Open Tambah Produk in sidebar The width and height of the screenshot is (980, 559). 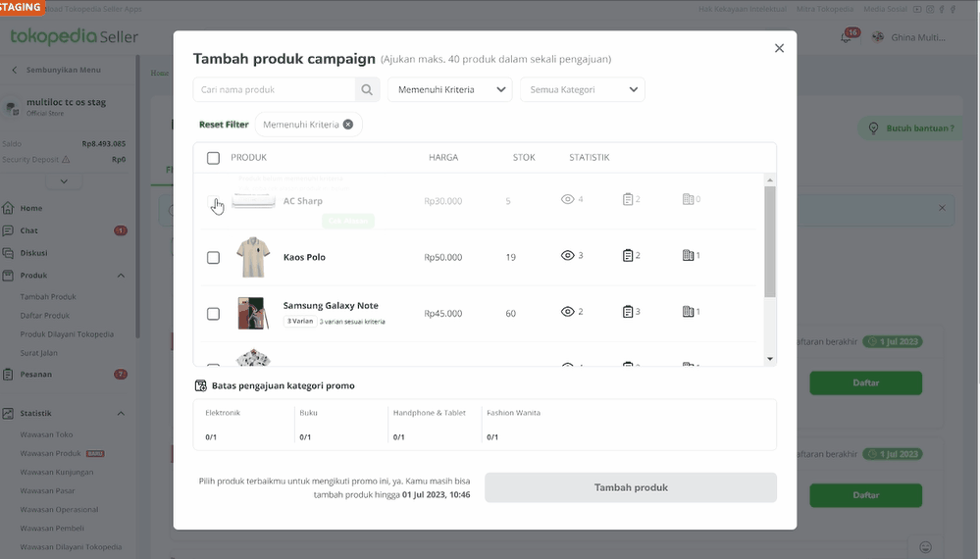48,297
